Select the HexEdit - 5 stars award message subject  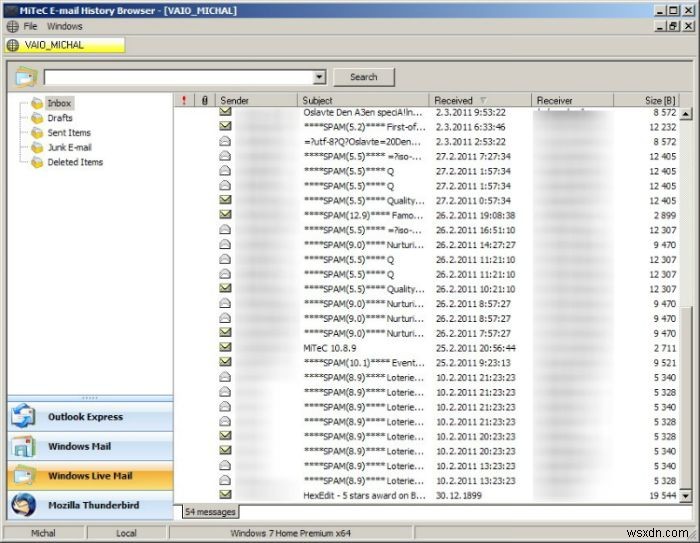(364, 495)
